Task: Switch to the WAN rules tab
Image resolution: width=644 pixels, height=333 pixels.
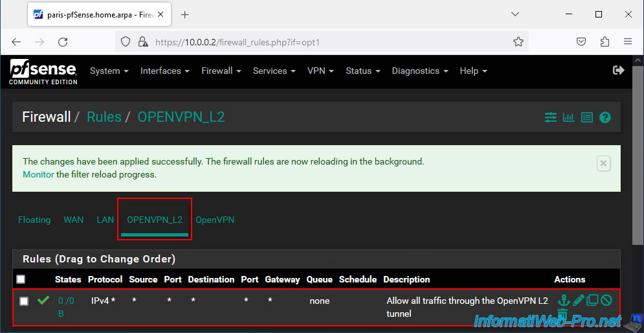Action: pos(74,220)
